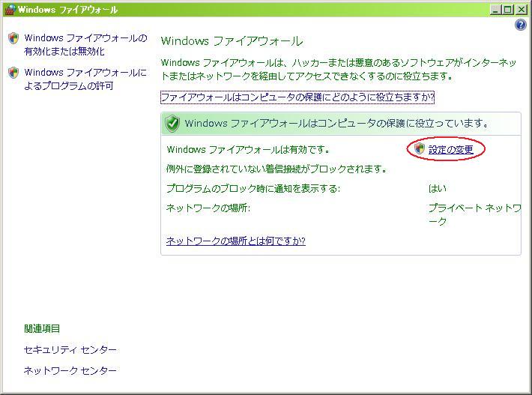Click the firewall icon in the title bar
Screen dimensions: 532x395
point(10,9)
